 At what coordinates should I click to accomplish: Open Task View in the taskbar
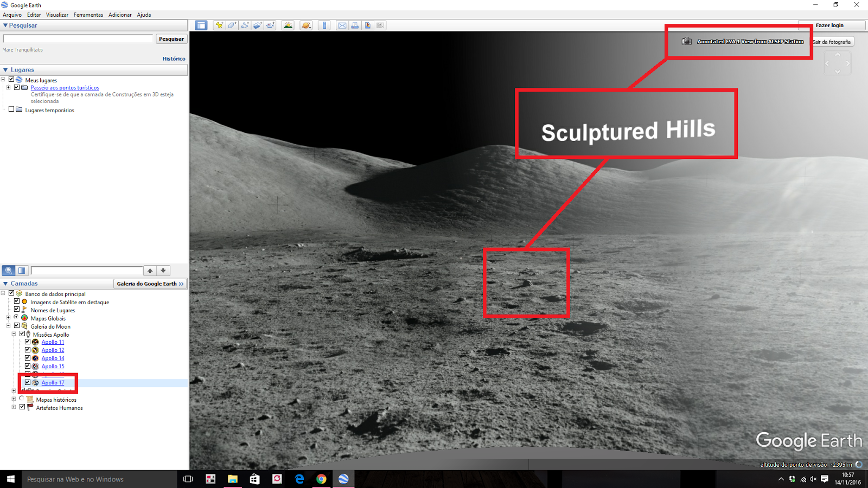pyautogui.click(x=188, y=479)
